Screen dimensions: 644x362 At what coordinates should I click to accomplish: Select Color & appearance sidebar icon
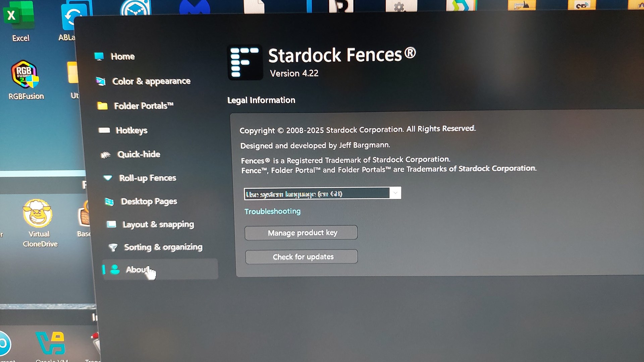tap(101, 81)
